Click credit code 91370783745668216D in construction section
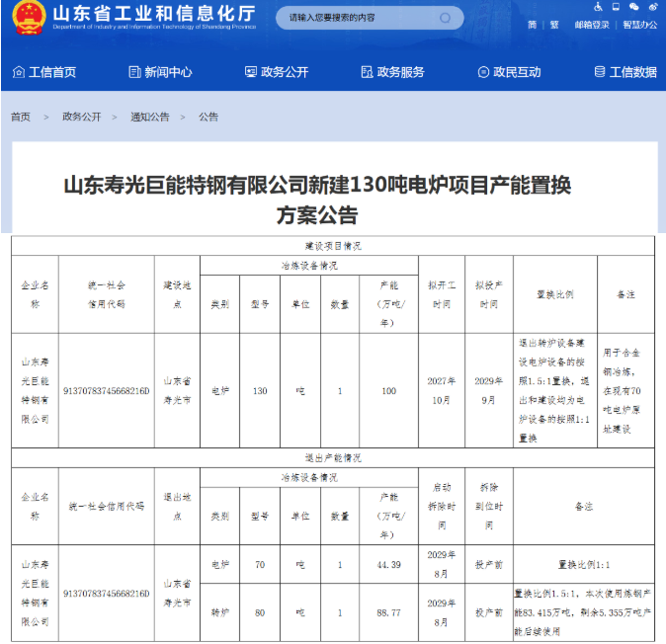 pyautogui.click(x=107, y=391)
